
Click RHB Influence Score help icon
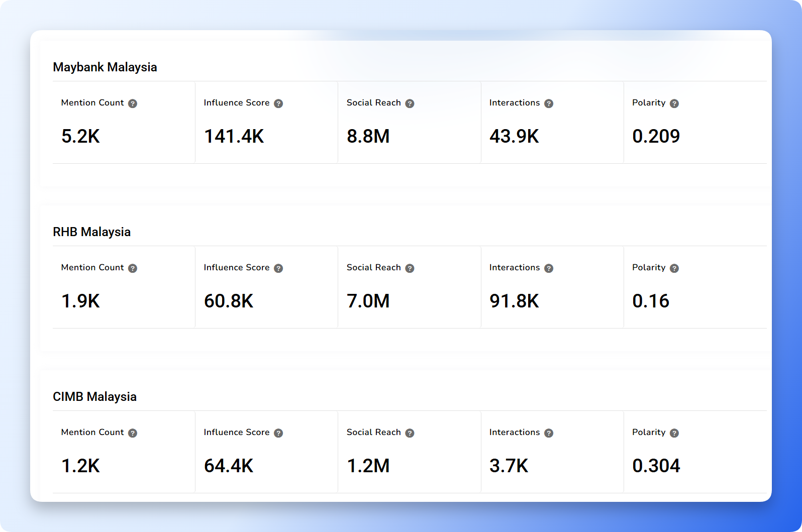[x=278, y=268]
